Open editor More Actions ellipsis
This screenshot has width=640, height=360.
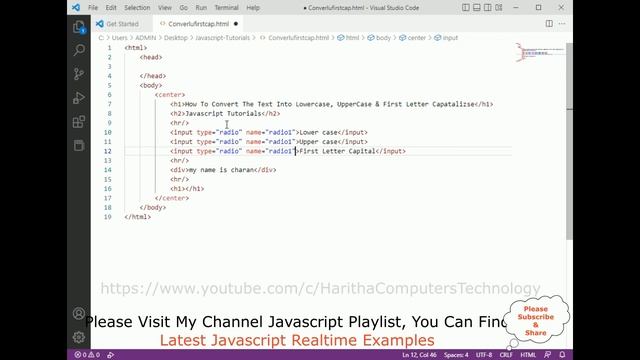click(562, 24)
